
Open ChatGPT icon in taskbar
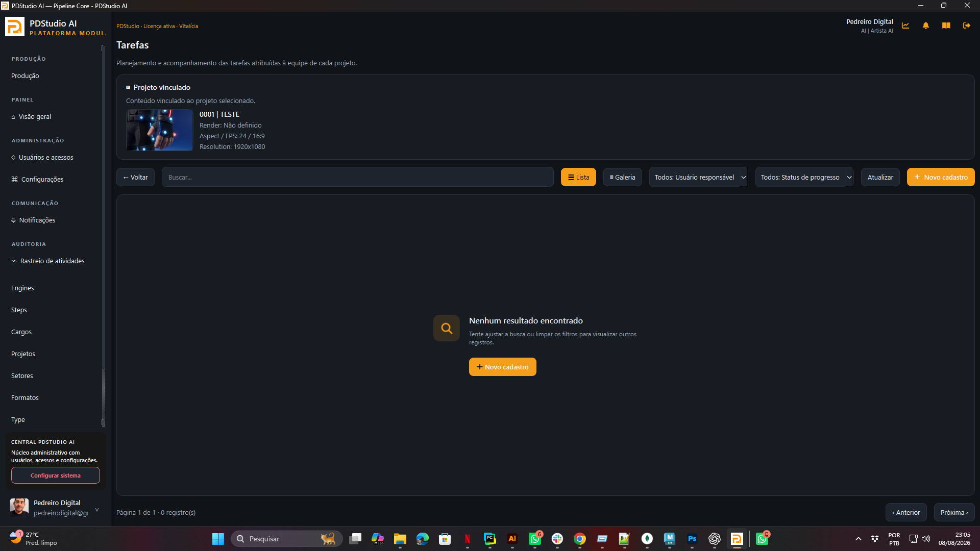[715, 539]
